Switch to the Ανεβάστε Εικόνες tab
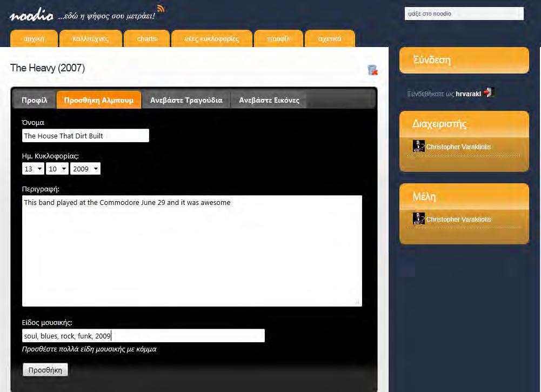This screenshot has width=541, height=392. pos(269,100)
